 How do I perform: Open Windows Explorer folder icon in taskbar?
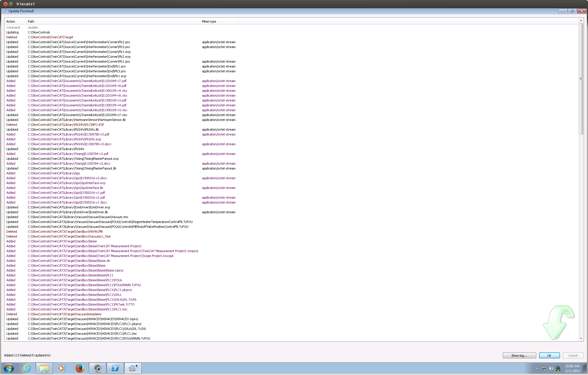click(44, 368)
